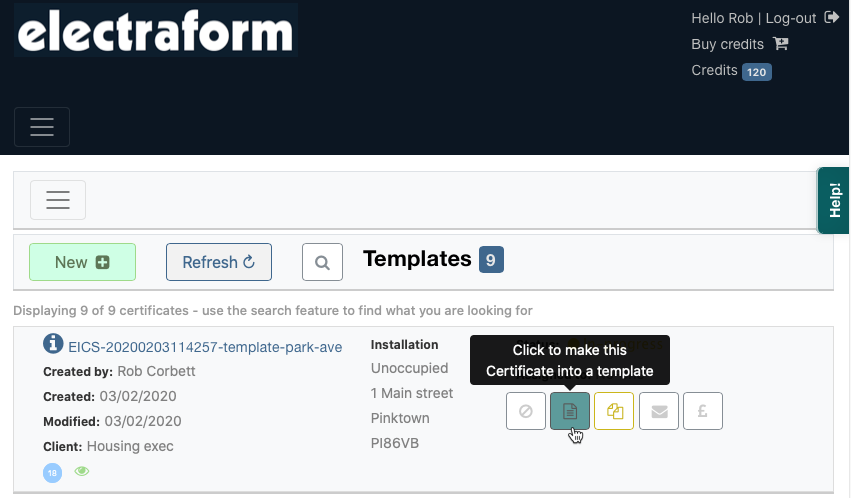Click the Log-out link text

(x=791, y=18)
